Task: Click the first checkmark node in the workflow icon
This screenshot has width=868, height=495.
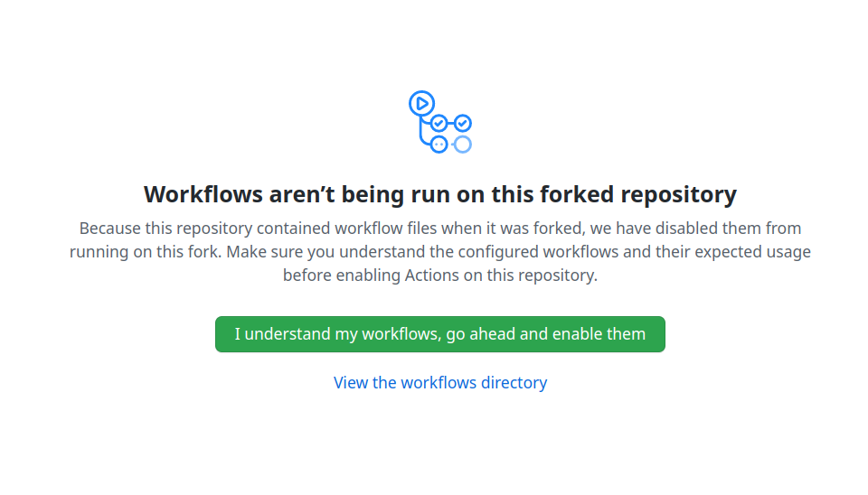Action: point(439,123)
